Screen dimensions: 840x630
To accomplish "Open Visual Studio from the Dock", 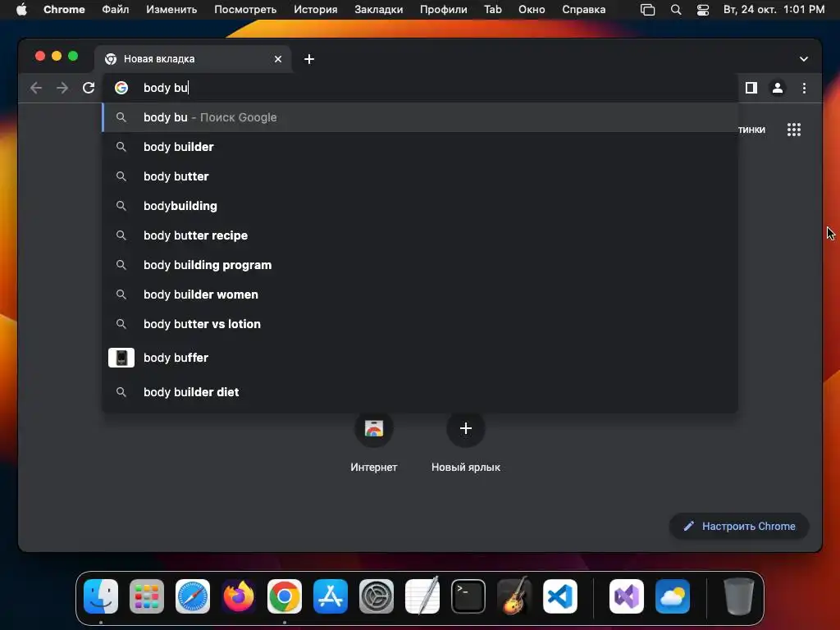I will 626,596.
